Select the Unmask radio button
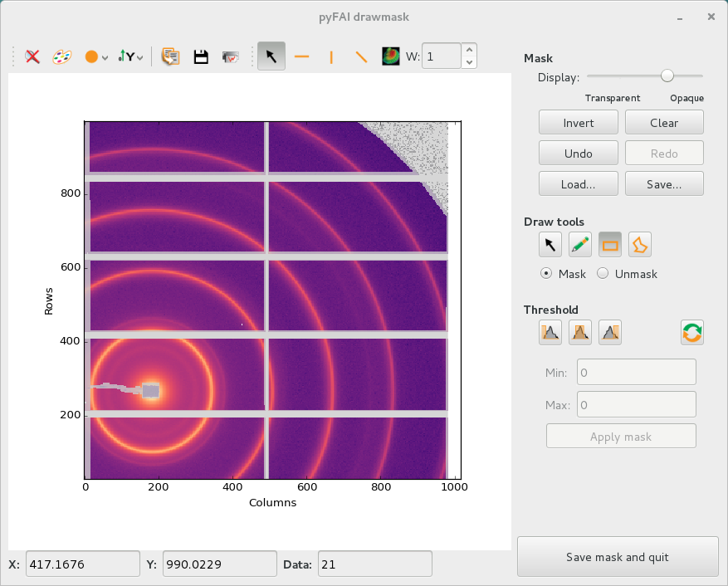This screenshot has width=728, height=586. point(603,274)
